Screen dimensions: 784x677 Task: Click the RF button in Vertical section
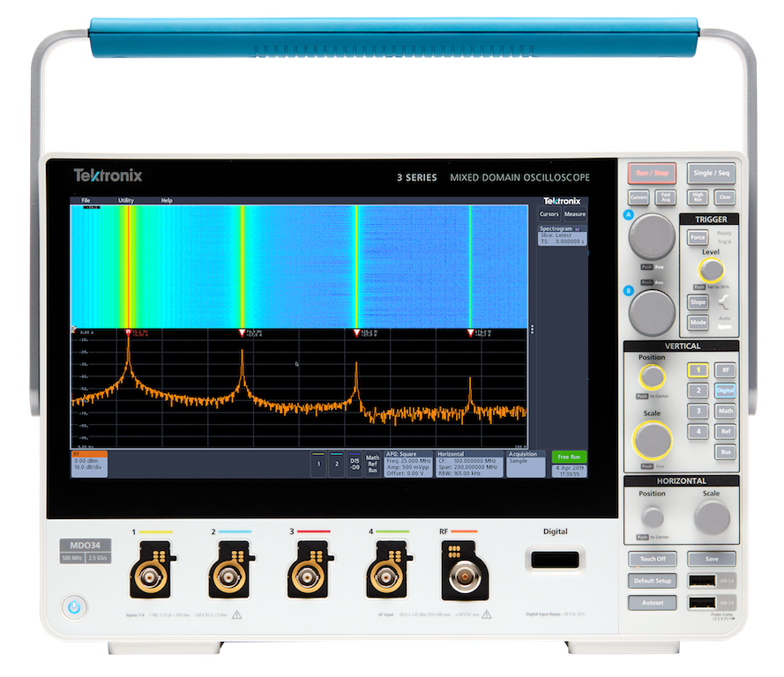click(x=725, y=369)
